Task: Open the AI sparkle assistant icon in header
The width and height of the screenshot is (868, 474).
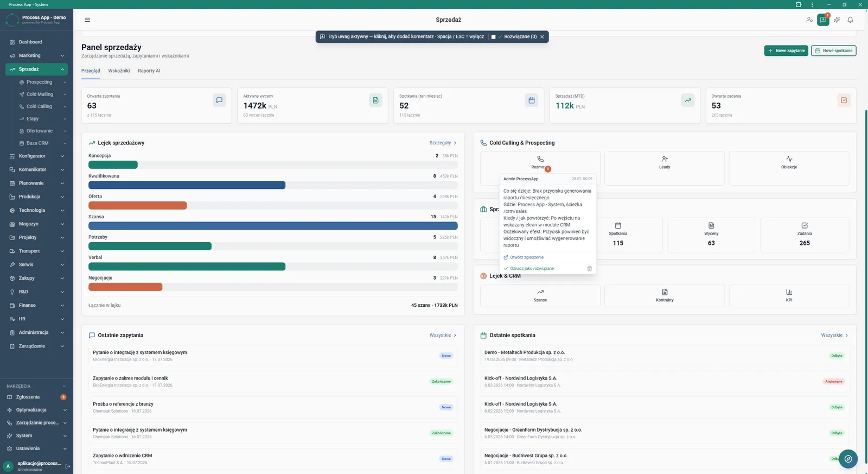Action: pos(837,20)
